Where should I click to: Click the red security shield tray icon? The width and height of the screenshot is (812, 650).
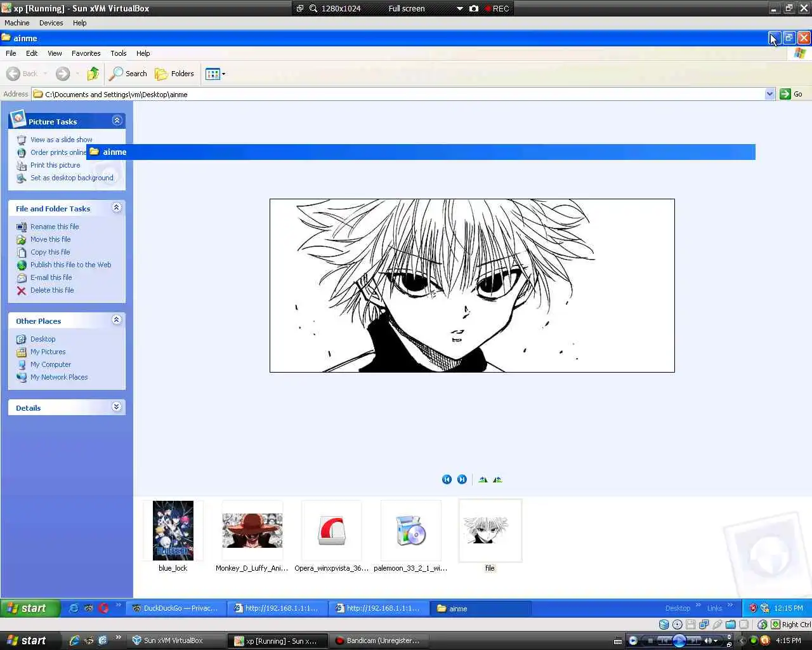pos(753,608)
